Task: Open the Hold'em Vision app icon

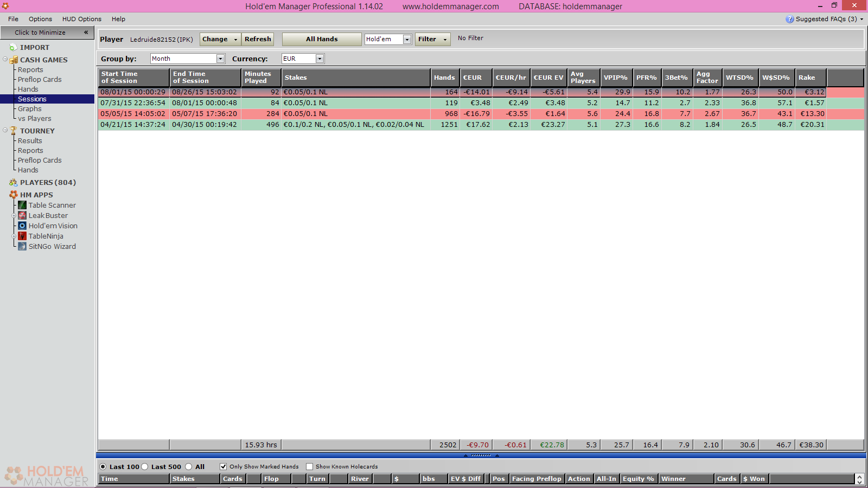Action: (x=22, y=226)
